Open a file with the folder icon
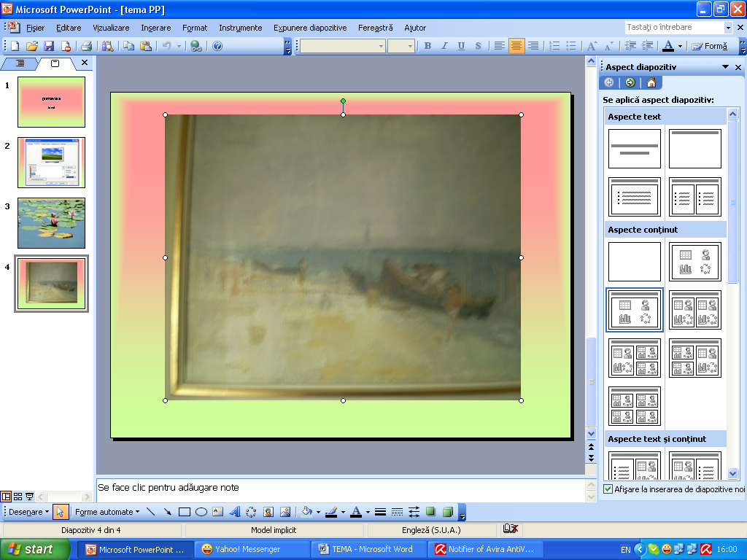This screenshot has height=560, width=747. pyautogui.click(x=32, y=46)
